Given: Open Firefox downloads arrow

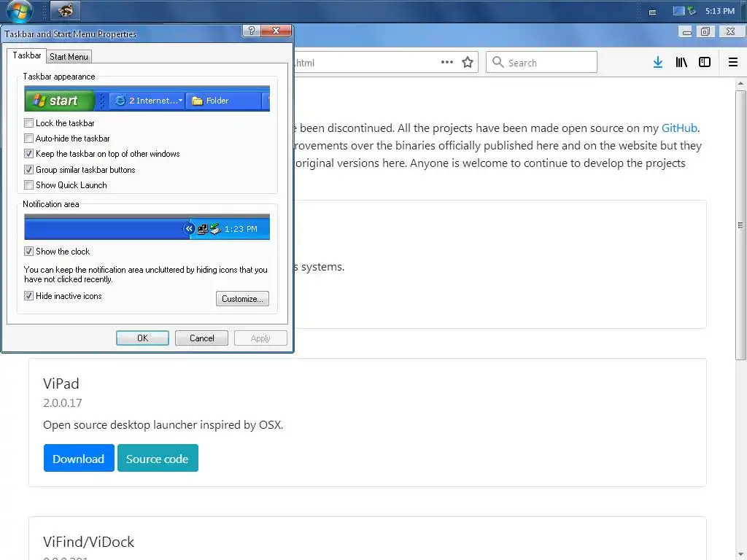Looking at the screenshot, I should pos(658,63).
